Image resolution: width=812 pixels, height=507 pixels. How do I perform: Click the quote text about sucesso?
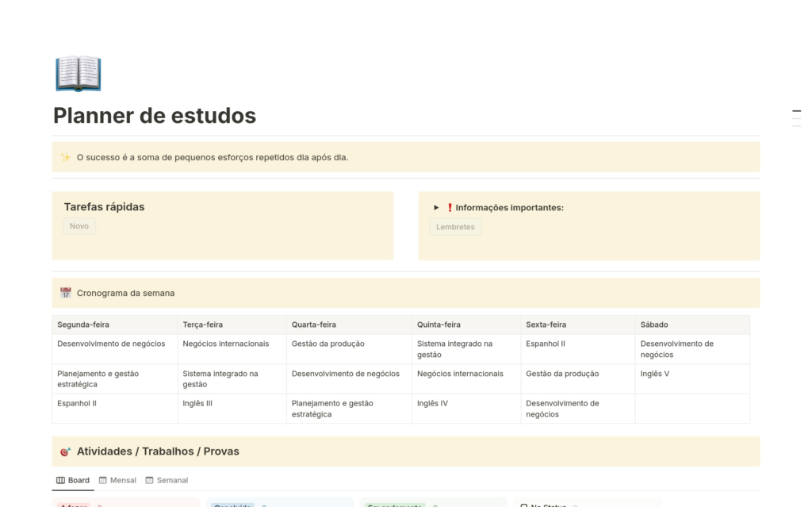(x=213, y=157)
